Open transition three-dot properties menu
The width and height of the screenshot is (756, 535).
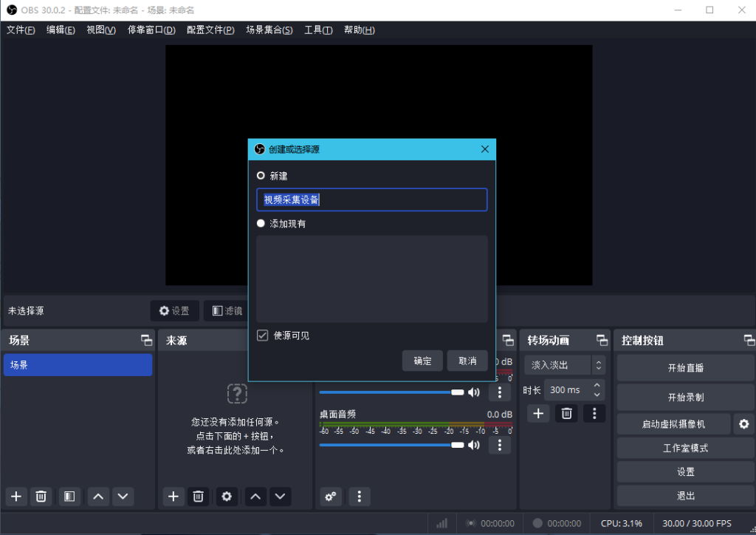click(x=594, y=414)
